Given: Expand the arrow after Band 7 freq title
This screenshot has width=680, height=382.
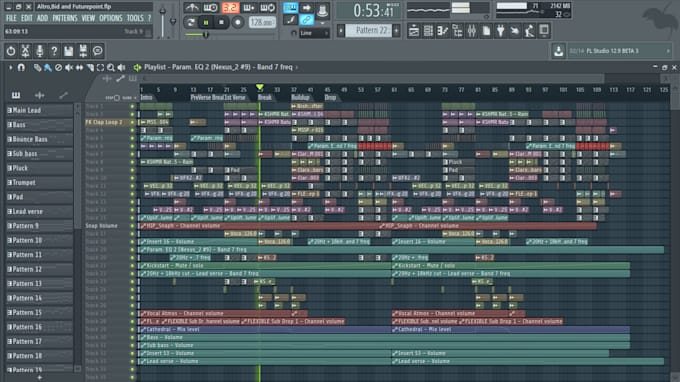Looking at the screenshot, I should (297, 67).
